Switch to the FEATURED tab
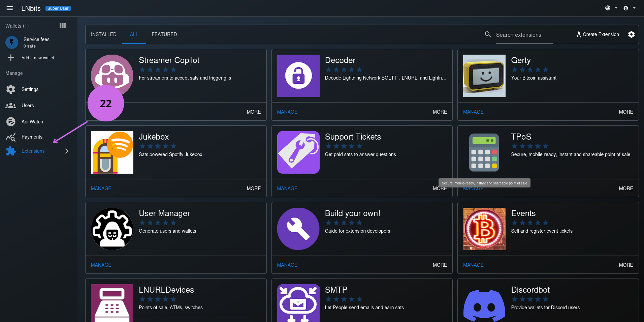644x322 pixels. [x=164, y=34]
